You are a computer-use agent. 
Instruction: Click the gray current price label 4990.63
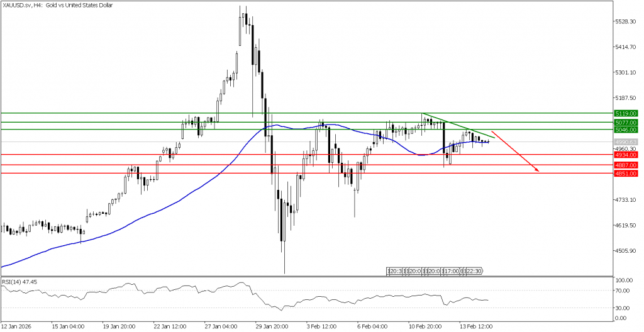coord(628,142)
